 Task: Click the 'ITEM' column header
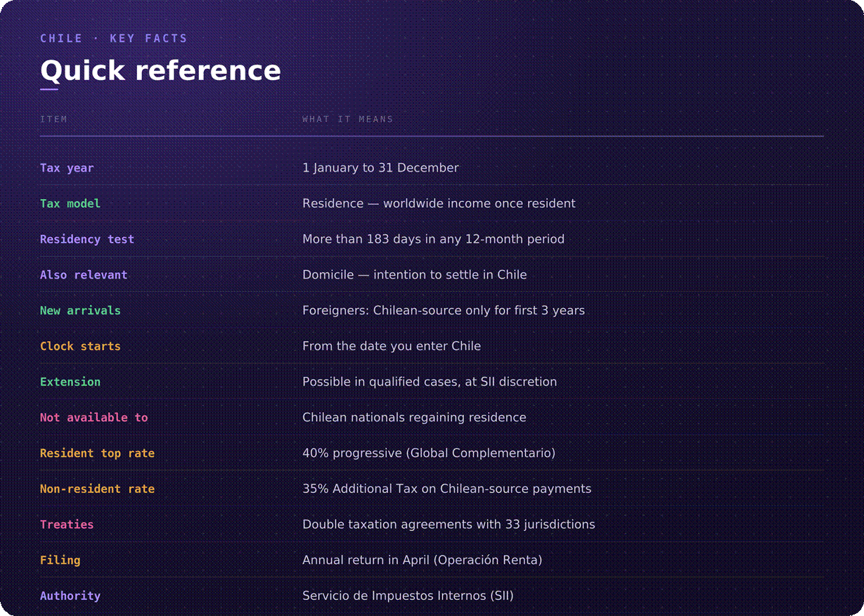[x=53, y=119]
